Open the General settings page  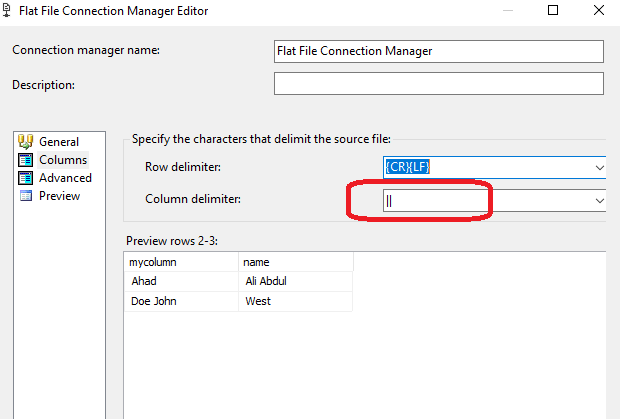coord(59,142)
